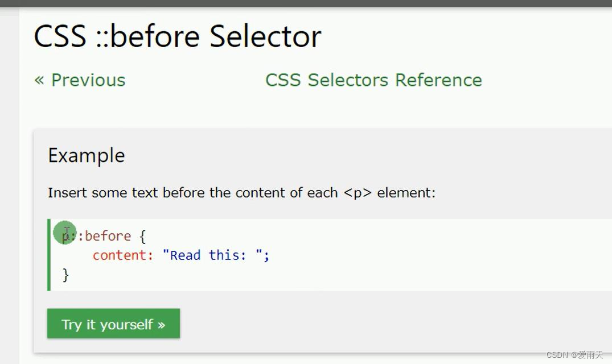Image resolution: width=612 pixels, height=364 pixels.
Task: Click the dark bar at the top
Action: pos(306,3)
